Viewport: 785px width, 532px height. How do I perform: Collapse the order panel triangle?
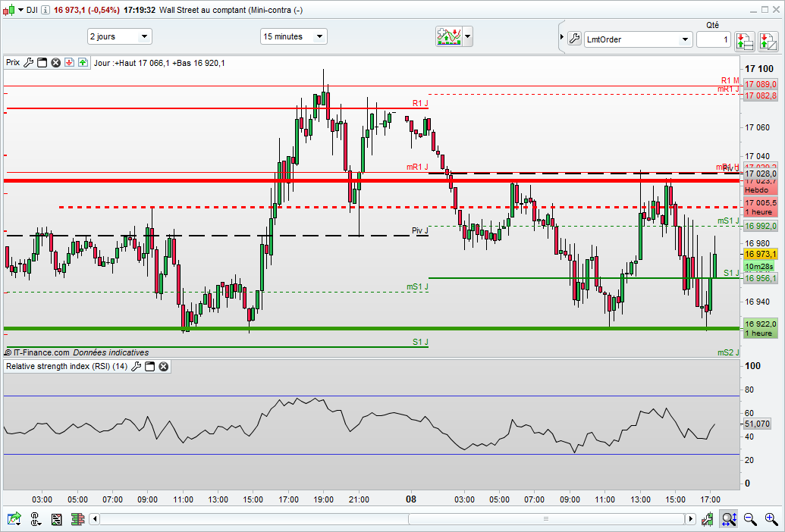point(562,37)
